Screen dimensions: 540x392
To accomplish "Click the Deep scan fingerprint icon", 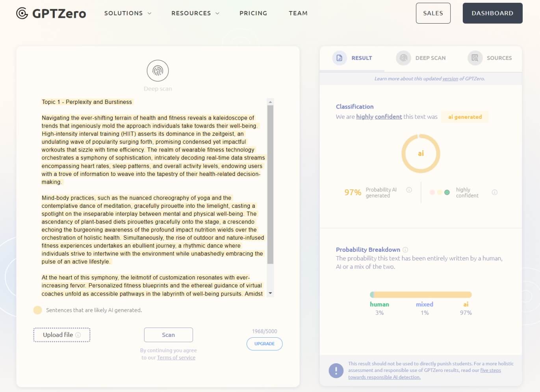I will coord(158,71).
